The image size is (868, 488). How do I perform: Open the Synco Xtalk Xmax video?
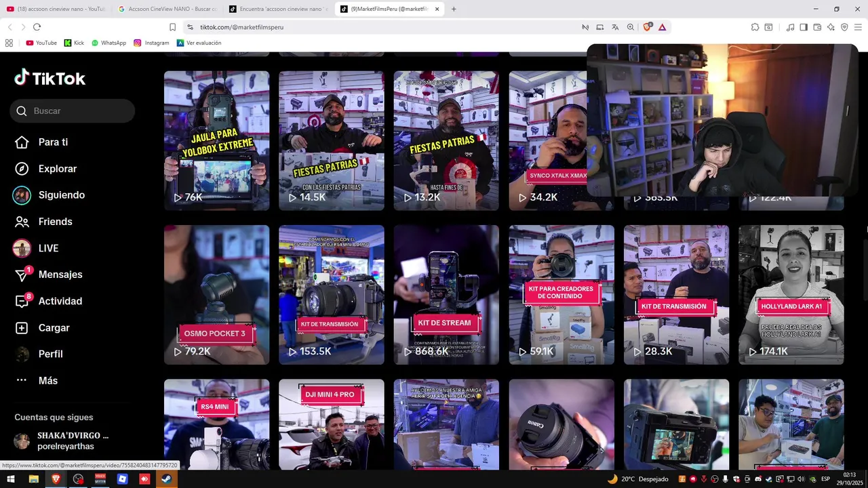[548, 141]
